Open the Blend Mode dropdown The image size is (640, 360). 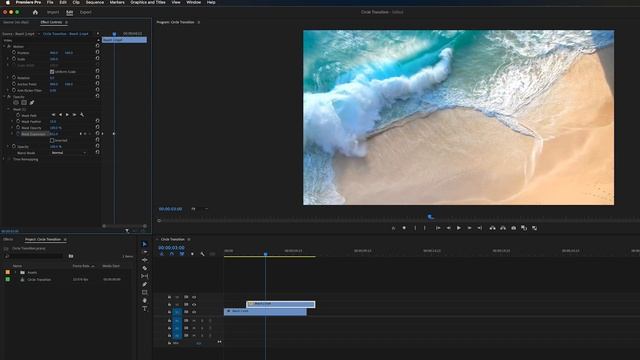pos(69,153)
